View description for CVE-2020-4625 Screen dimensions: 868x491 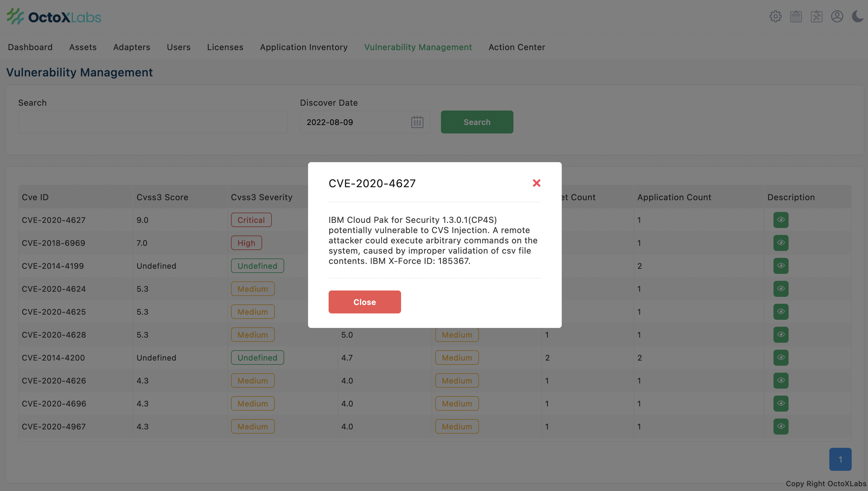pyautogui.click(x=781, y=312)
